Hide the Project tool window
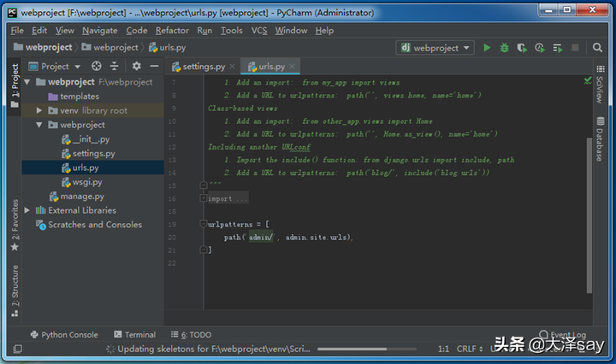The height and width of the screenshot is (364, 616). [x=154, y=66]
